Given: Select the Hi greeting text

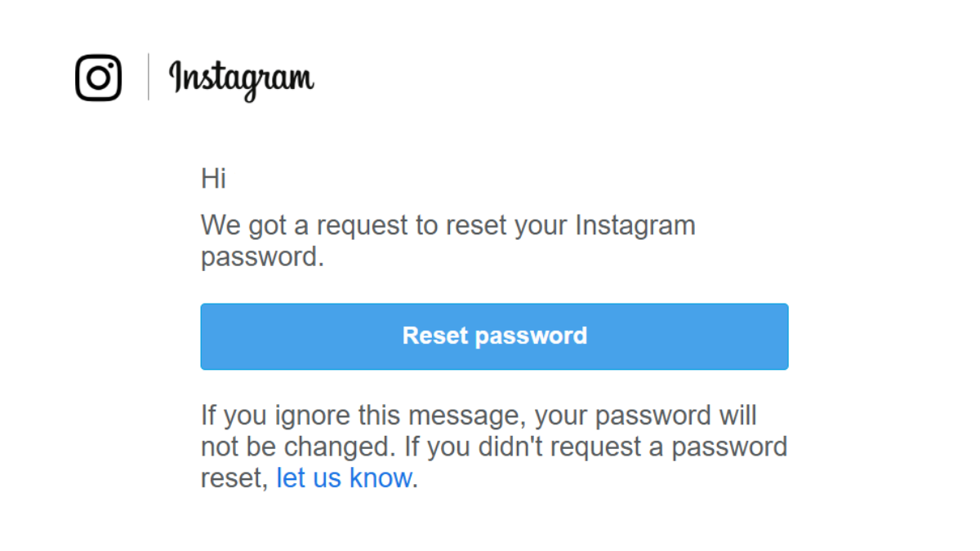Looking at the screenshot, I should coord(213,178).
